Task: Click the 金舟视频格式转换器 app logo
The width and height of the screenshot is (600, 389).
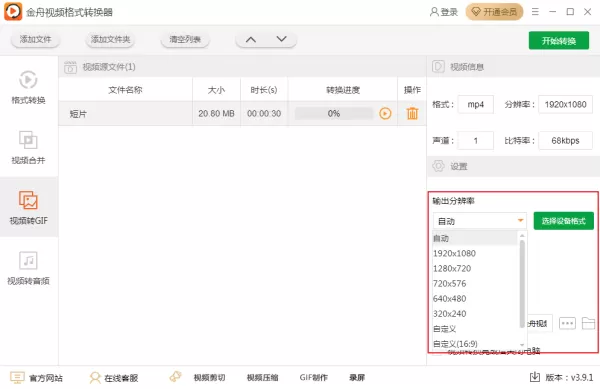Action: (13, 11)
